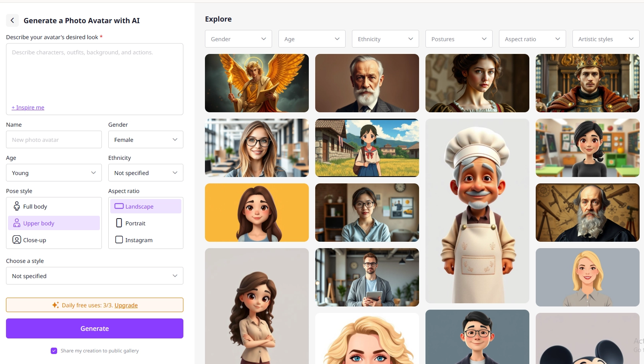Click the Inspire me link
Viewport: 644px width, 364px height.
[28, 107]
